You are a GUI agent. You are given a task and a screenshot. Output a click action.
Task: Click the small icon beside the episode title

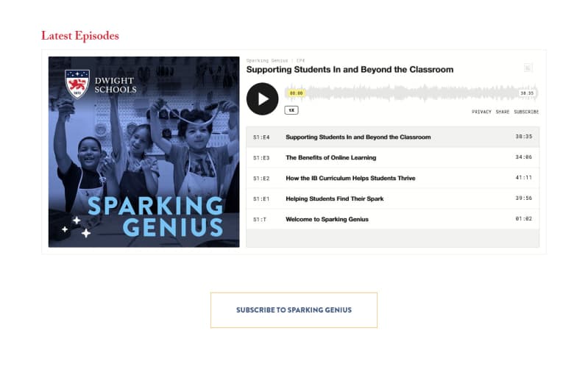click(528, 68)
